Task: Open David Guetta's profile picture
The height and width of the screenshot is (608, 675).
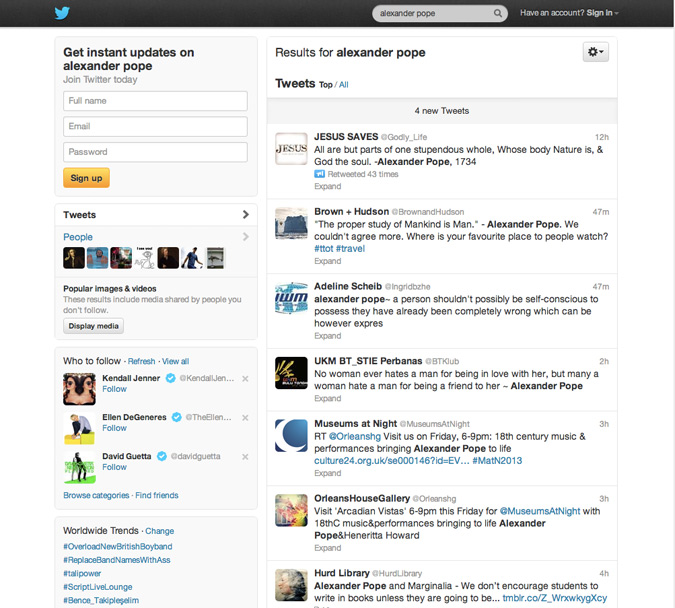Action: (79, 468)
